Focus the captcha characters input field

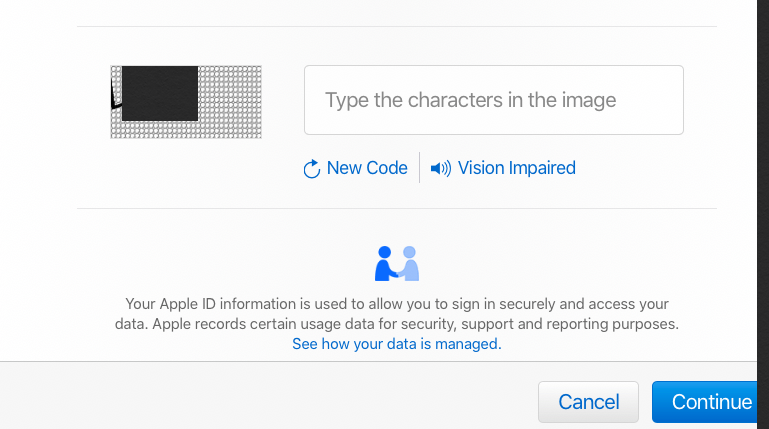(x=493, y=100)
